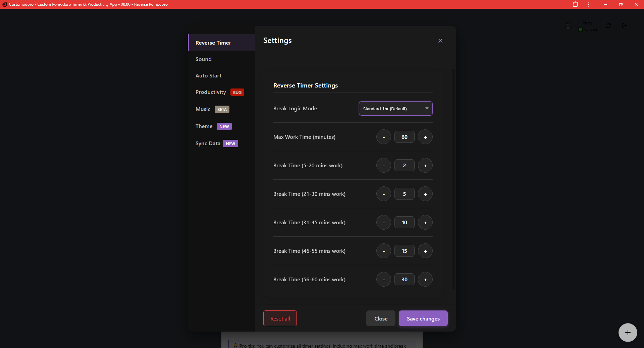Click the Close button in Settings footer
The width and height of the screenshot is (644, 348).
pyautogui.click(x=381, y=318)
